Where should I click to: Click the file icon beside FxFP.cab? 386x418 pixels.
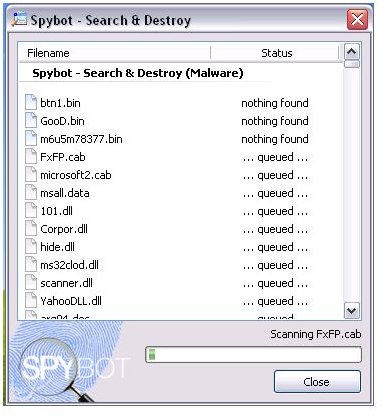[31, 157]
